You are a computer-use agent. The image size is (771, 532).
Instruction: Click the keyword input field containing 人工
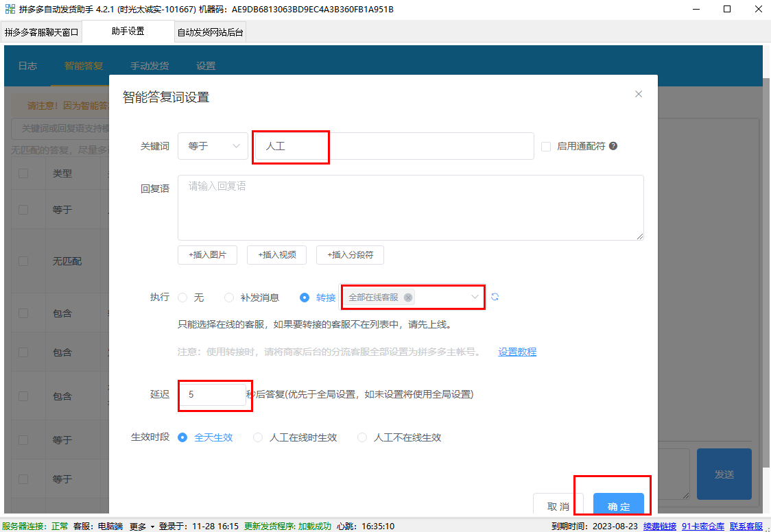coord(394,146)
